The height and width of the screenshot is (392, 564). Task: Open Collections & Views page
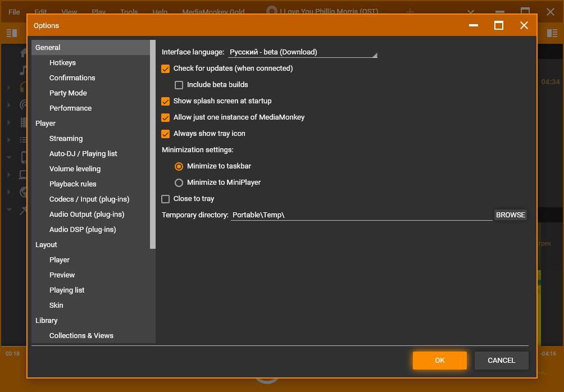90,335
